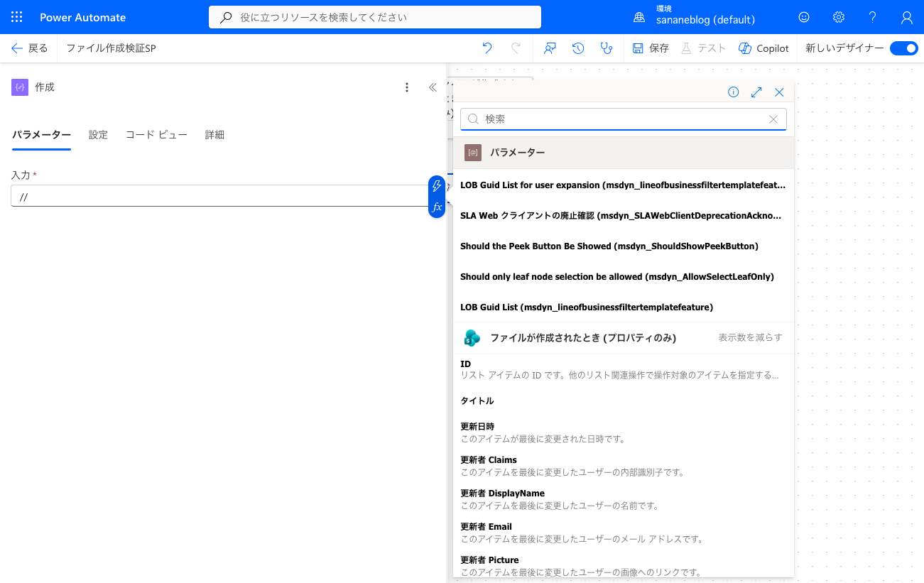Click the redo arrow
This screenshot has width=924, height=583.
(x=516, y=48)
